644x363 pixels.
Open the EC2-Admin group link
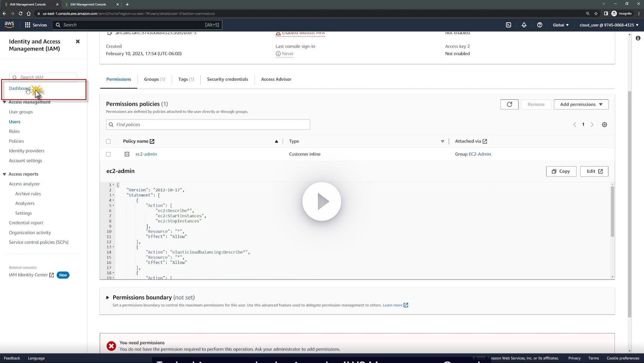480,154
